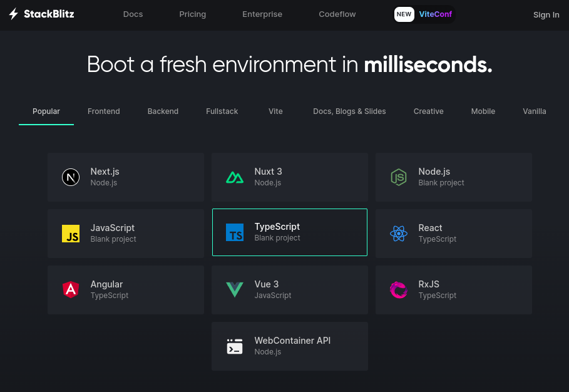569x392 pixels.
Task: Switch to the Frontend tab
Action: pos(103,111)
